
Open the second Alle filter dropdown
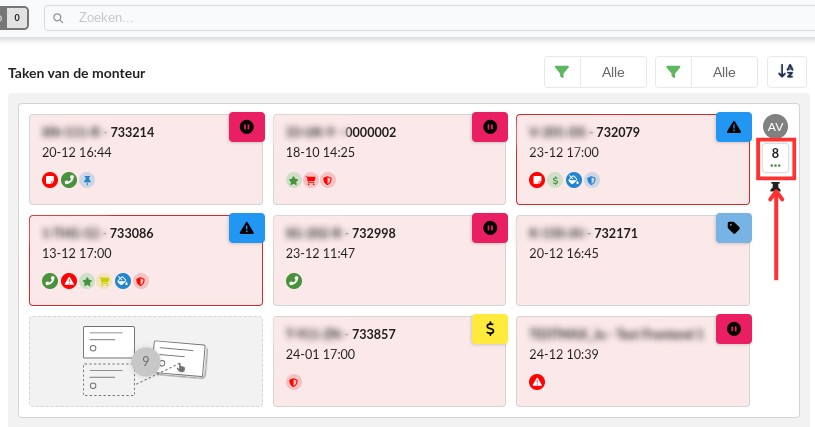723,72
